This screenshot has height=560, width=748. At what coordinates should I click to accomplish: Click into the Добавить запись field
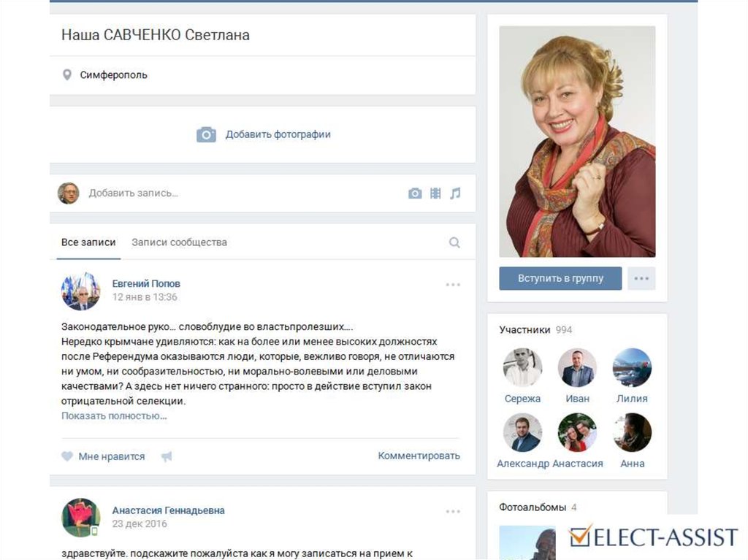(219, 193)
